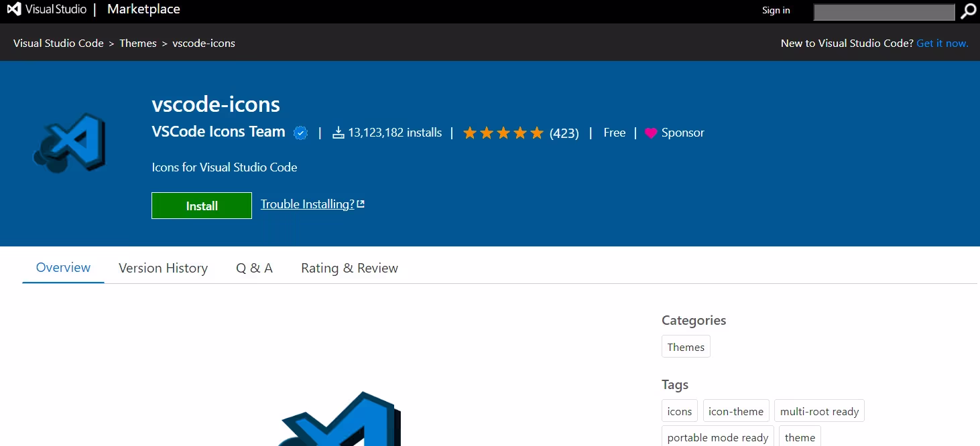Click the verified publisher badge icon
This screenshot has width=980, height=446.
(301, 133)
